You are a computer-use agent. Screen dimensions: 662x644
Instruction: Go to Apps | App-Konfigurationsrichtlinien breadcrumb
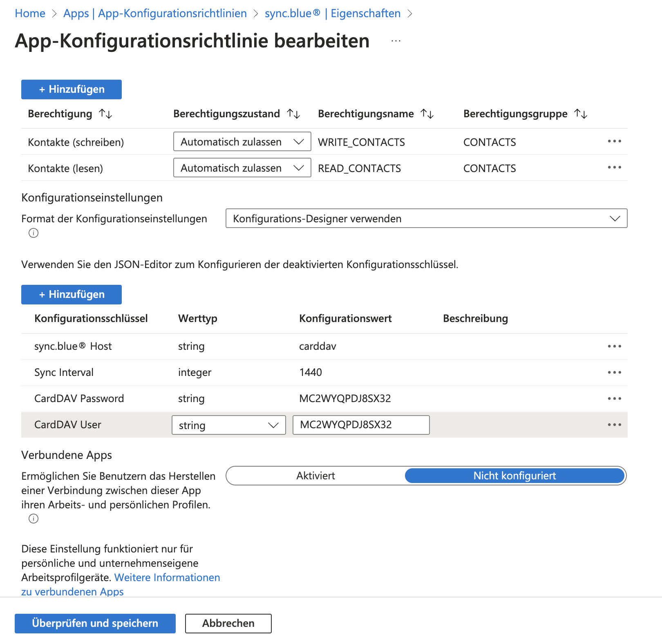pos(155,13)
